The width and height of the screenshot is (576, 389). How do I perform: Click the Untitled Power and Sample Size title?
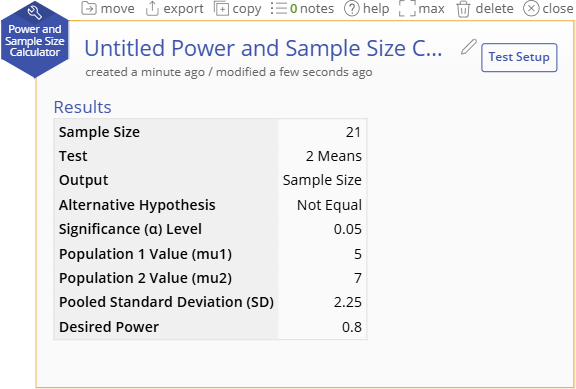[263, 48]
